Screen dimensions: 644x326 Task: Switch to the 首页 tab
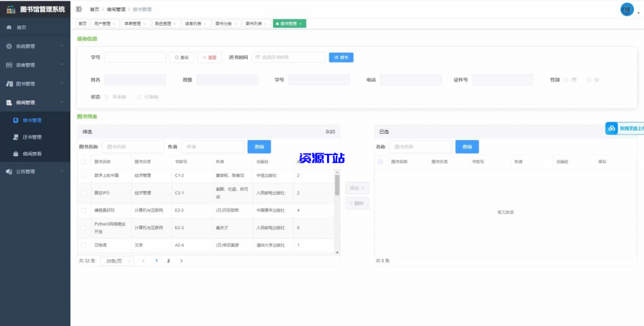[x=82, y=24]
